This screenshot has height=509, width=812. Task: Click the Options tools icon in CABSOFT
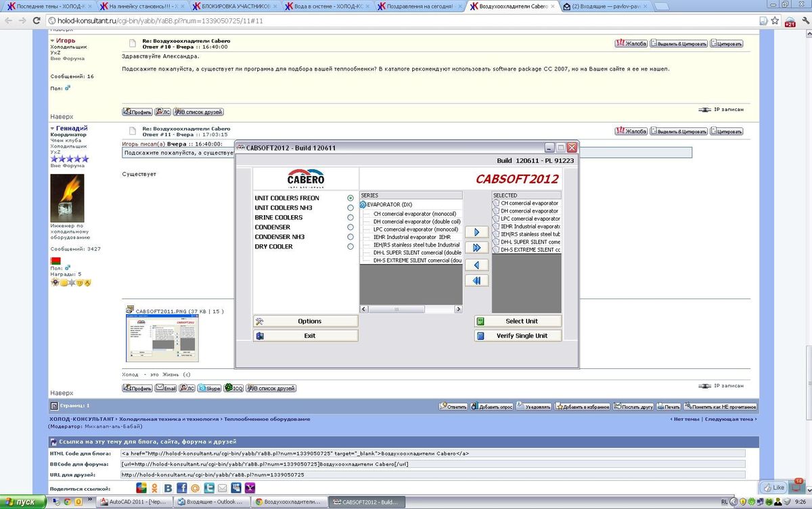(x=260, y=322)
